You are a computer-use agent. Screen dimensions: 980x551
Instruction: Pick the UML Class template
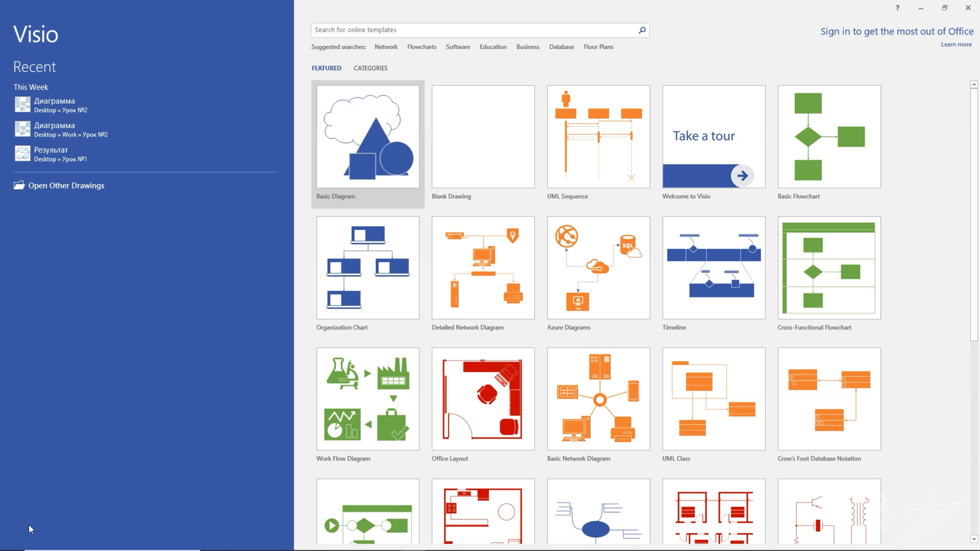713,399
